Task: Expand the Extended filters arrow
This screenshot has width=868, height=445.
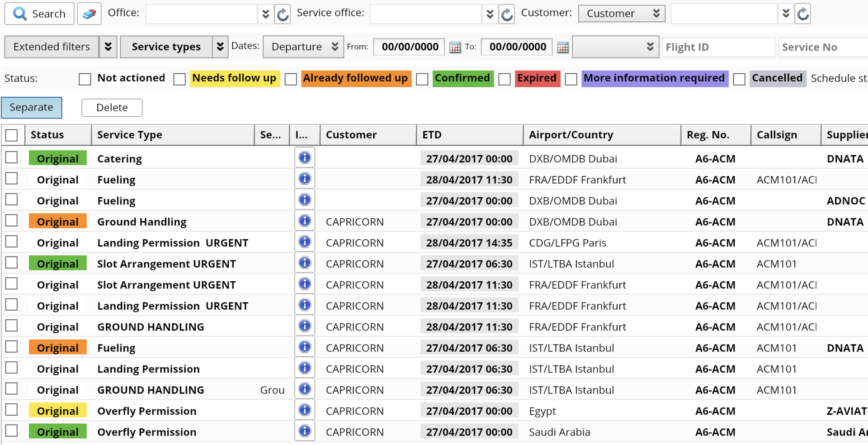Action: point(108,47)
